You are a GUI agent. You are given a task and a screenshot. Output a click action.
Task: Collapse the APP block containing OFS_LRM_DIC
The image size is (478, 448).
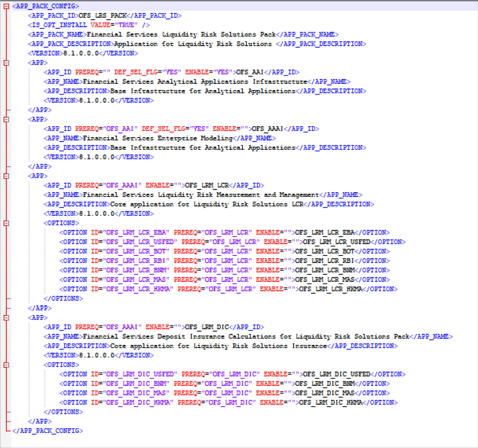6,318
